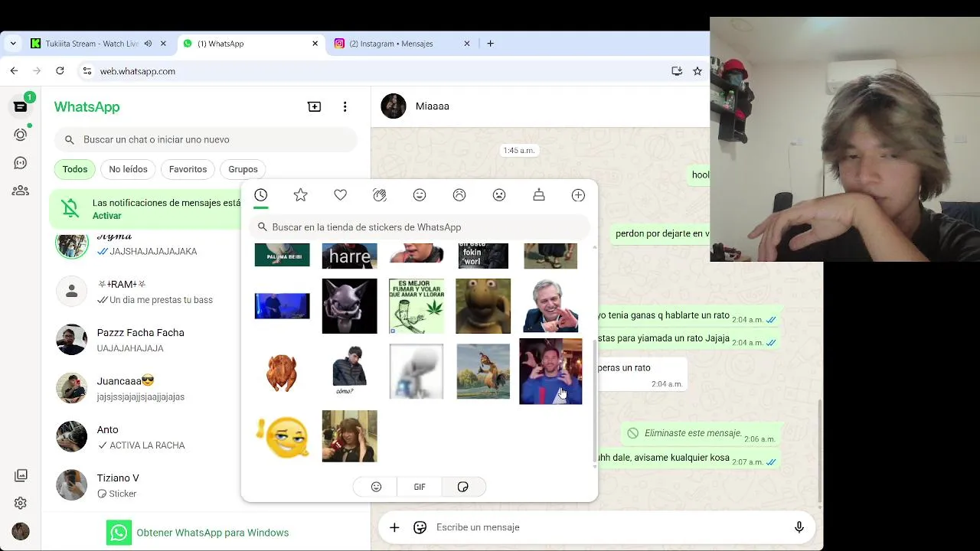Pick the grey wolf sticker

click(350, 306)
